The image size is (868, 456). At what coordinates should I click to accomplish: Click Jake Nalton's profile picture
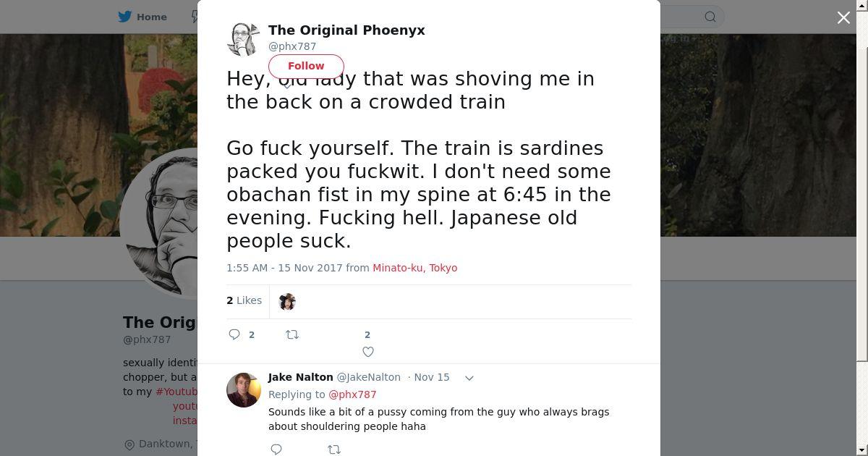[x=243, y=390]
